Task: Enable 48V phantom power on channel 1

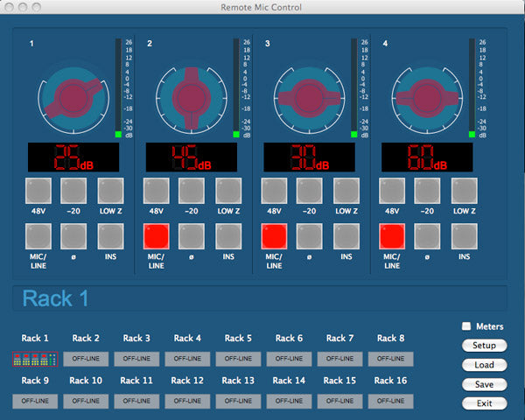Action: click(x=38, y=191)
